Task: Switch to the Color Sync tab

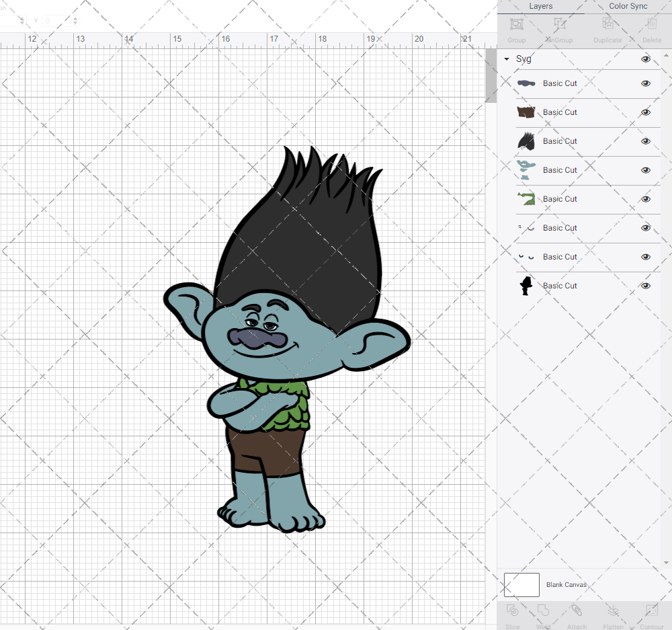Action: pos(628,6)
